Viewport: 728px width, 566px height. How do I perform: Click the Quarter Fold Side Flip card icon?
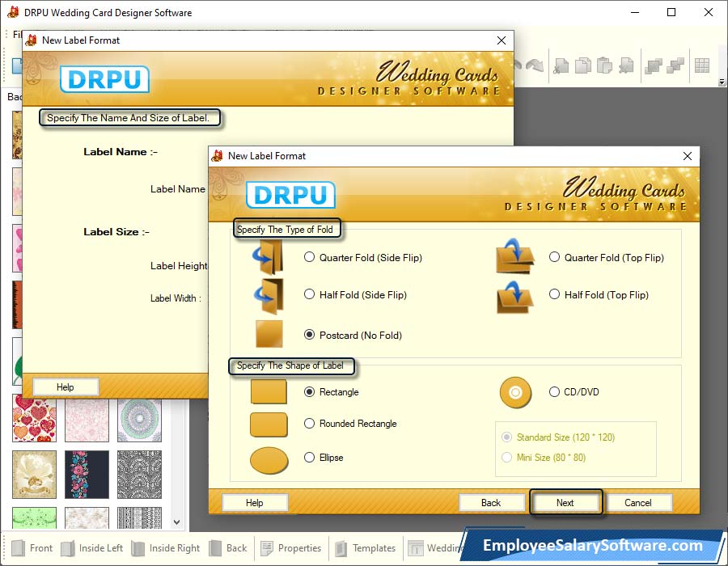tap(268, 256)
